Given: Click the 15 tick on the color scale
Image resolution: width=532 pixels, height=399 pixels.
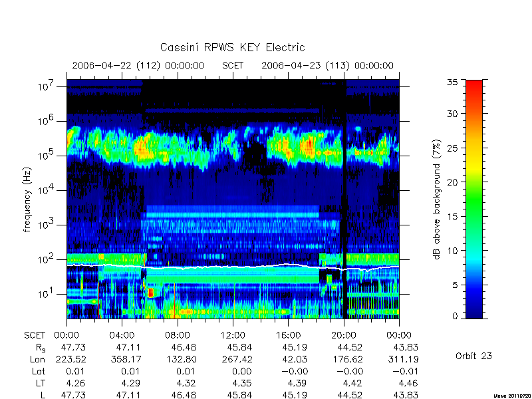Looking at the screenshot, I should pos(452,217).
